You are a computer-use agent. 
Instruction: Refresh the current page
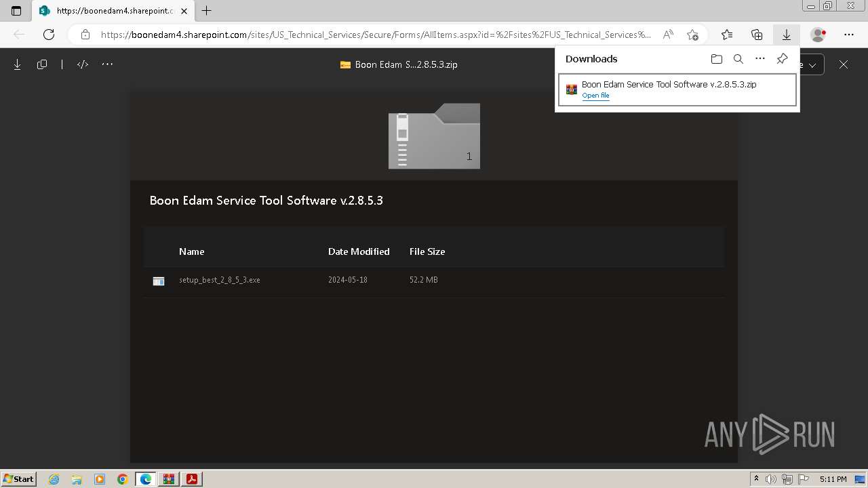click(x=49, y=35)
